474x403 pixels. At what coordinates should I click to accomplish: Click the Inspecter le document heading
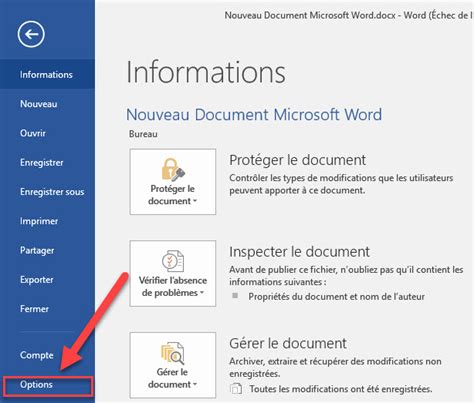(x=299, y=252)
